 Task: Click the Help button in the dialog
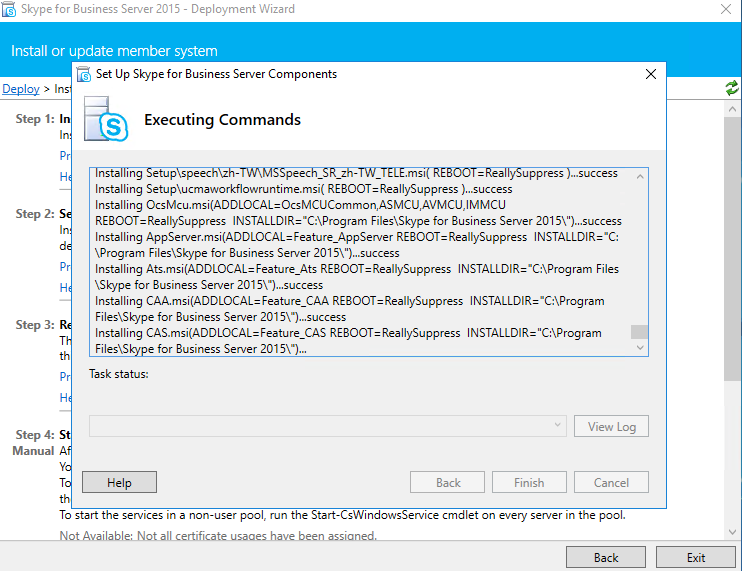click(x=119, y=483)
